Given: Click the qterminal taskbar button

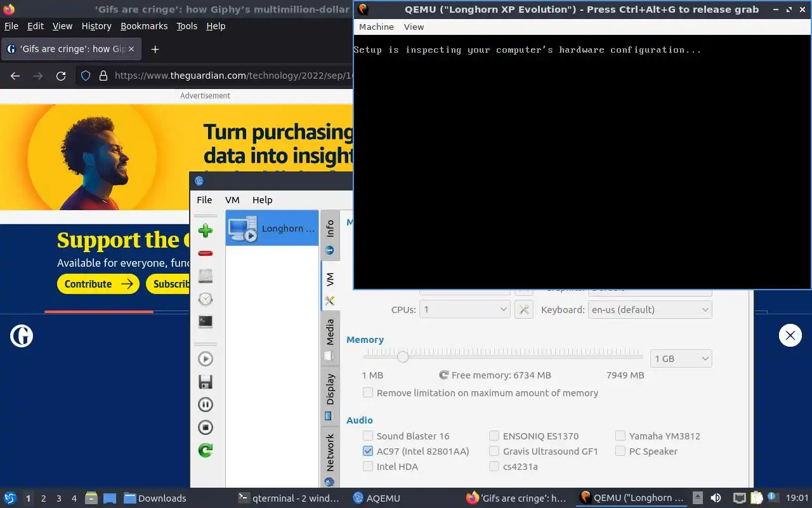Looking at the screenshot, I should [x=289, y=498].
